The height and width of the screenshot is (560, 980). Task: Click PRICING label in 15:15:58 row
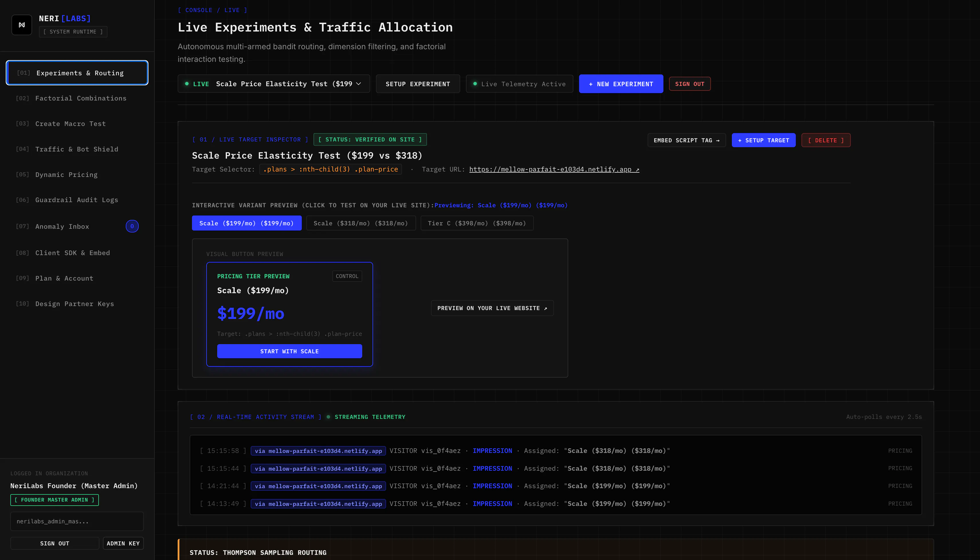coord(900,451)
